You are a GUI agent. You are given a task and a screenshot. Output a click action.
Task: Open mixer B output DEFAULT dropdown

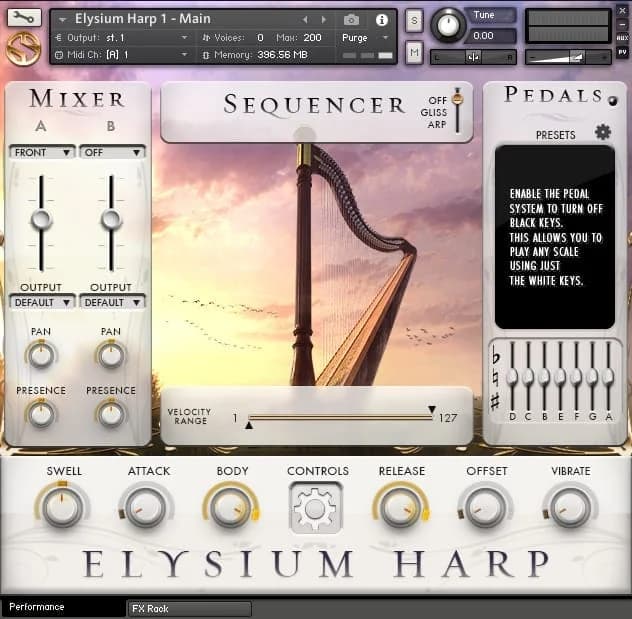point(112,302)
